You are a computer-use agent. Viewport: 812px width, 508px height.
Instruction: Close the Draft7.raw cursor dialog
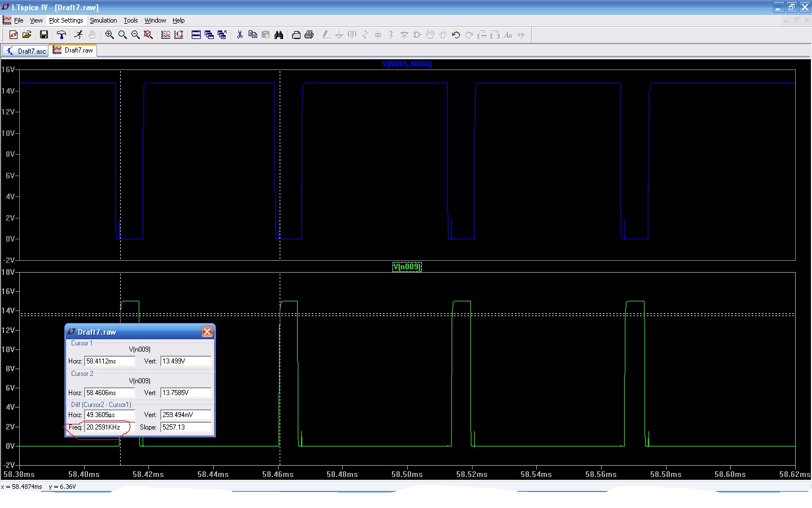coord(207,332)
